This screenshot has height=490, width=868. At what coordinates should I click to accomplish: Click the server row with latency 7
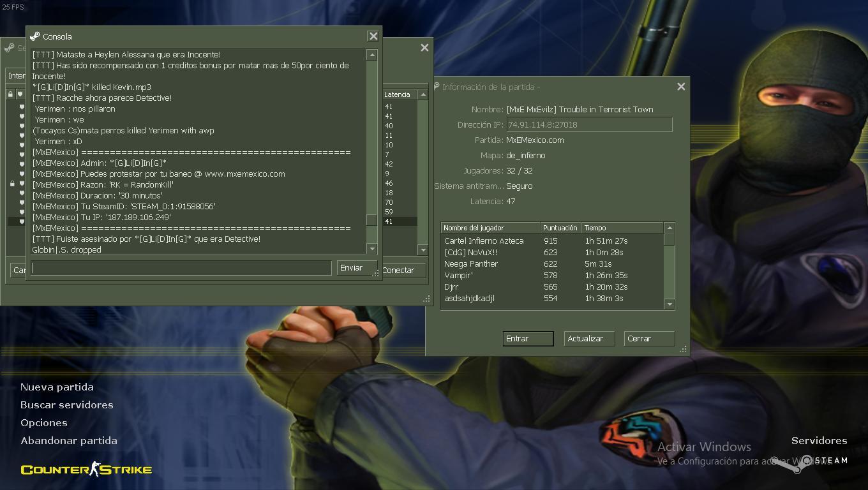[x=399, y=154]
